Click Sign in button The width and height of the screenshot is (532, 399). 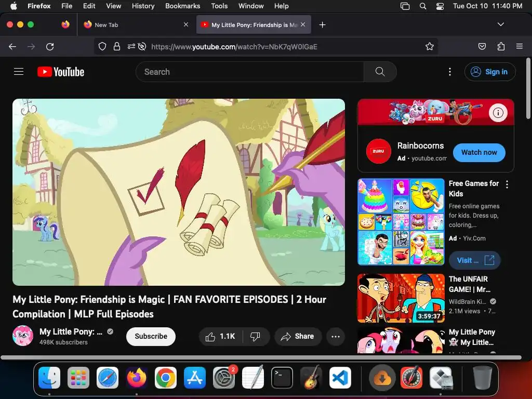490,72
